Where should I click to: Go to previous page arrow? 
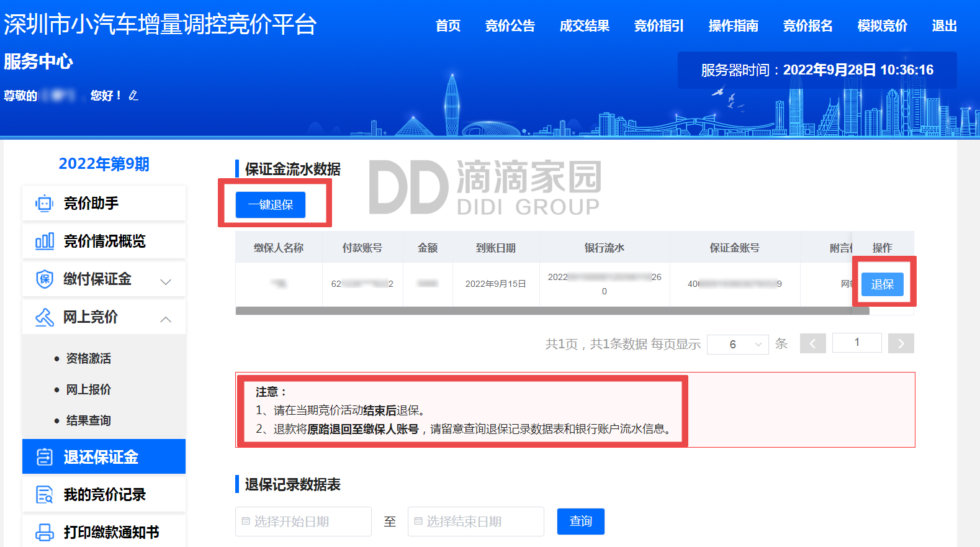pos(813,343)
